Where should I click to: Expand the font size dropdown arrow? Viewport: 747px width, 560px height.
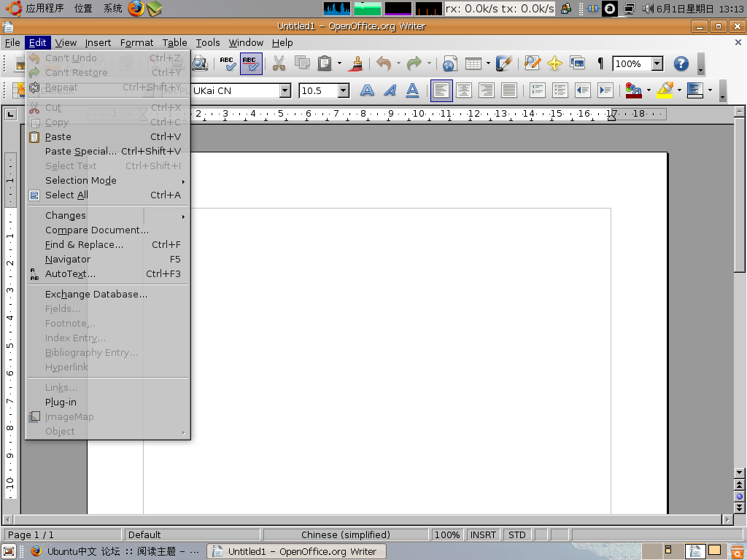click(x=344, y=90)
